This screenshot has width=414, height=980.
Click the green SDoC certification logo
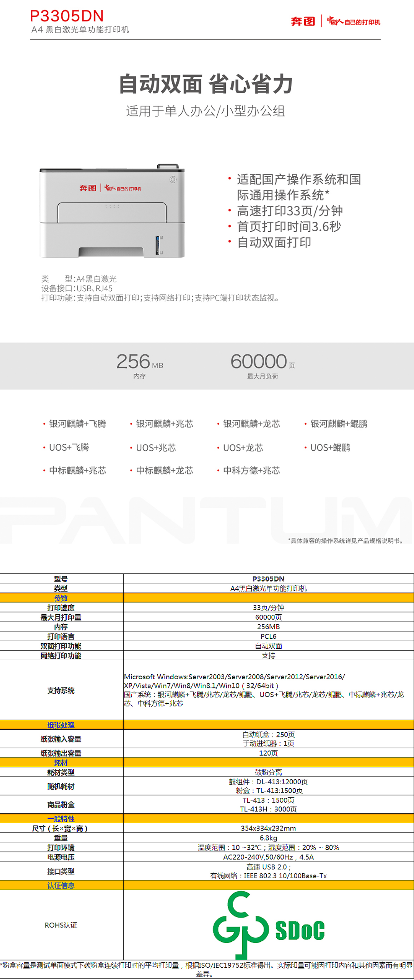click(268, 925)
